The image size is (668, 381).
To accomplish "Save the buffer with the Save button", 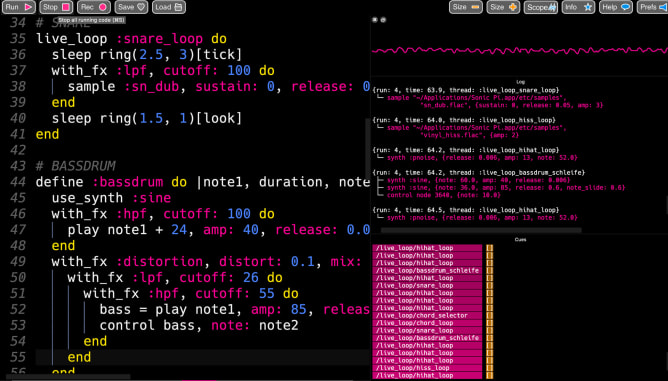I will (131, 7).
